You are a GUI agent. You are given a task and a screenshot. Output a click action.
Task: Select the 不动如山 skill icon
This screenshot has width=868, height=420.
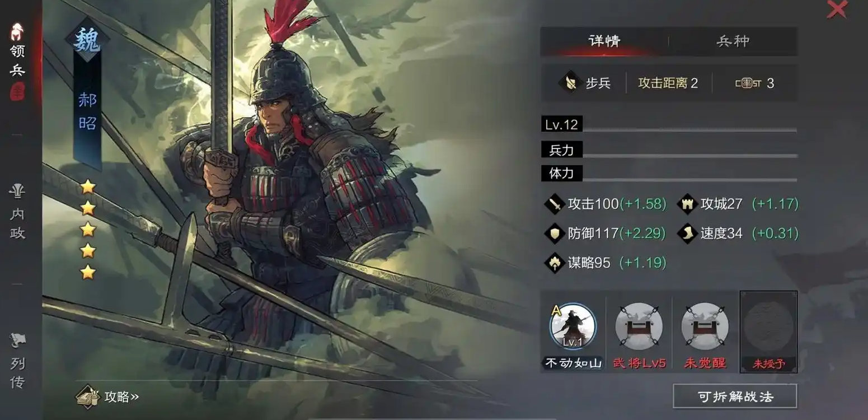(x=573, y=326)
